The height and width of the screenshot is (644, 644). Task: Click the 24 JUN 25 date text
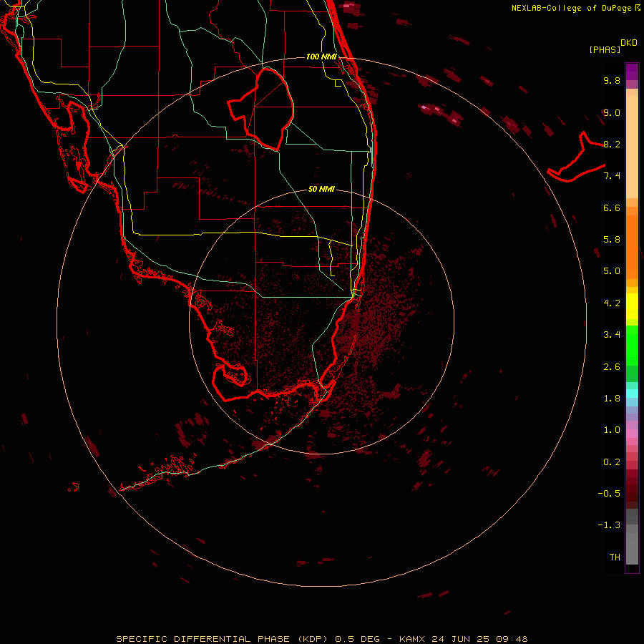pos(462,639)
